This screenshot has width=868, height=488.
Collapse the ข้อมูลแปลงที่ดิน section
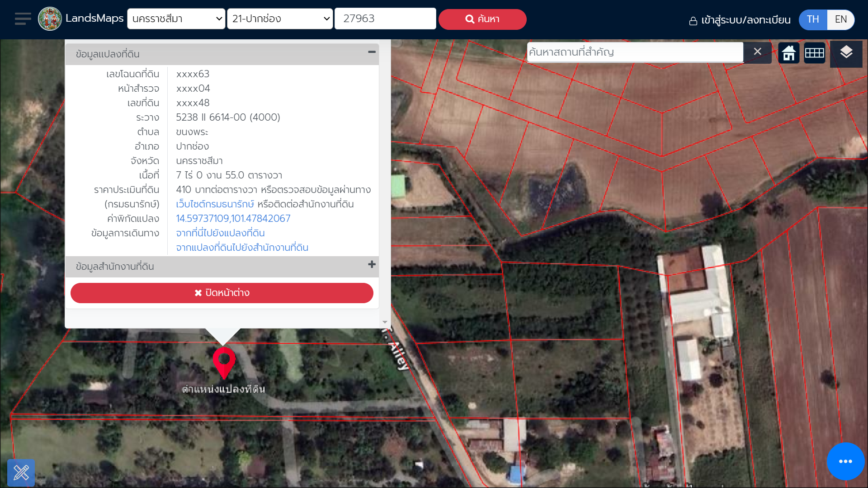372,52
